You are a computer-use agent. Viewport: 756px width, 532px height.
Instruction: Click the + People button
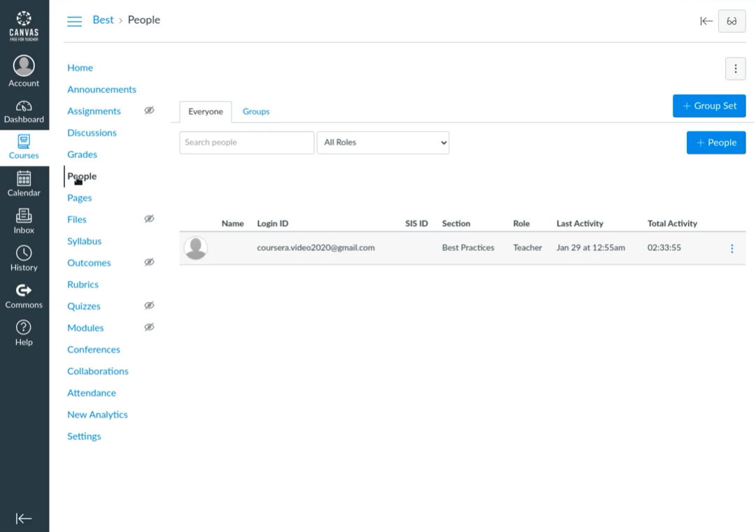[x=716, y=143]
